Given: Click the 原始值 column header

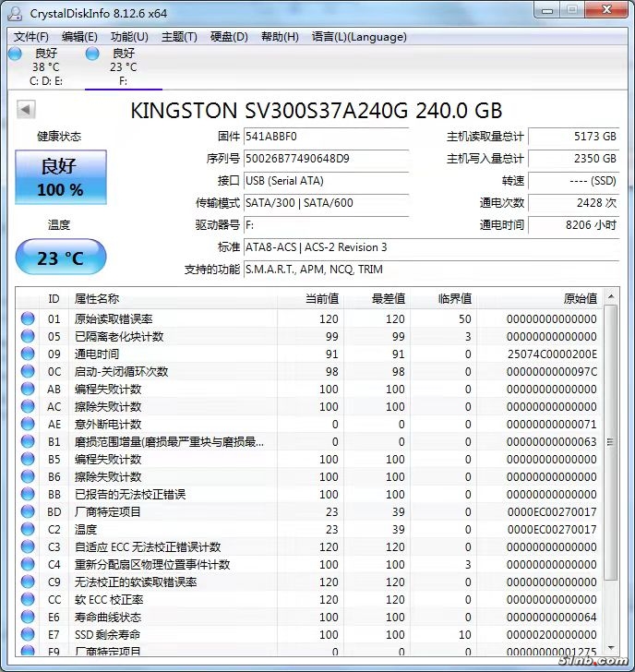Looking at the screenshot, I should [580, 298].
